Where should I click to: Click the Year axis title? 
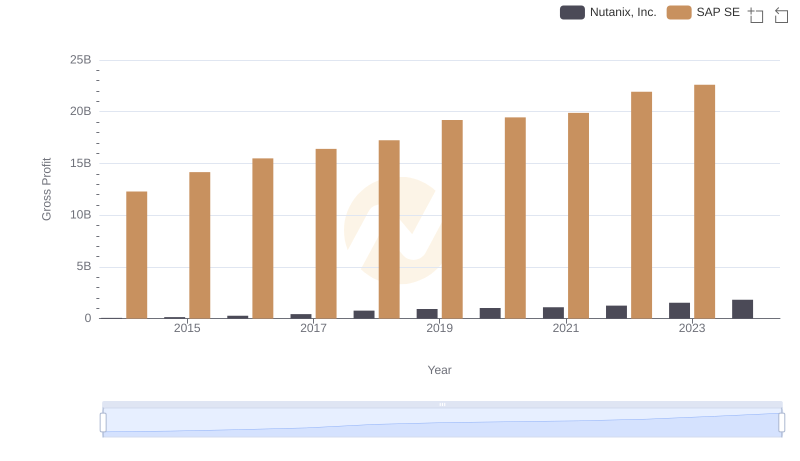[x=439, y=370]
